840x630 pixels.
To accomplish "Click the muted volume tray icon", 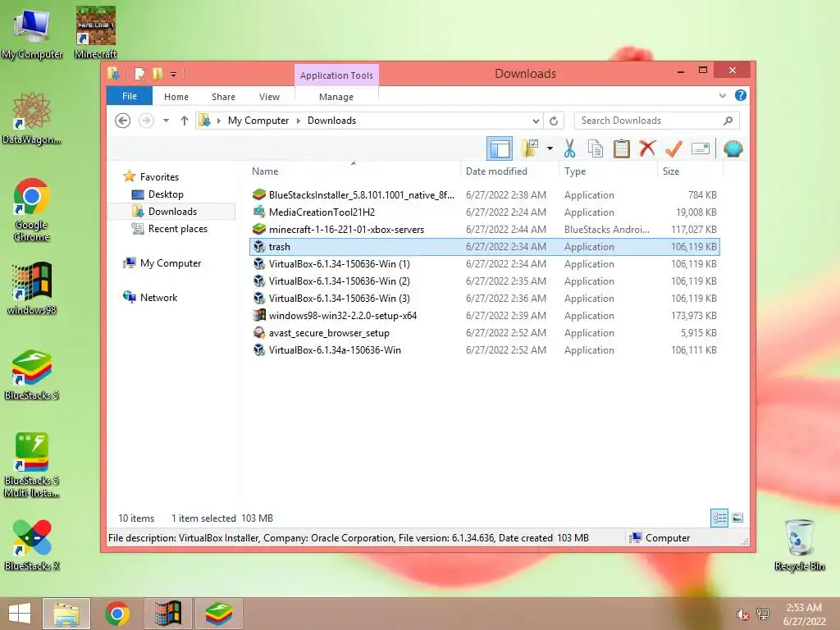I will [x=742, y=614].
